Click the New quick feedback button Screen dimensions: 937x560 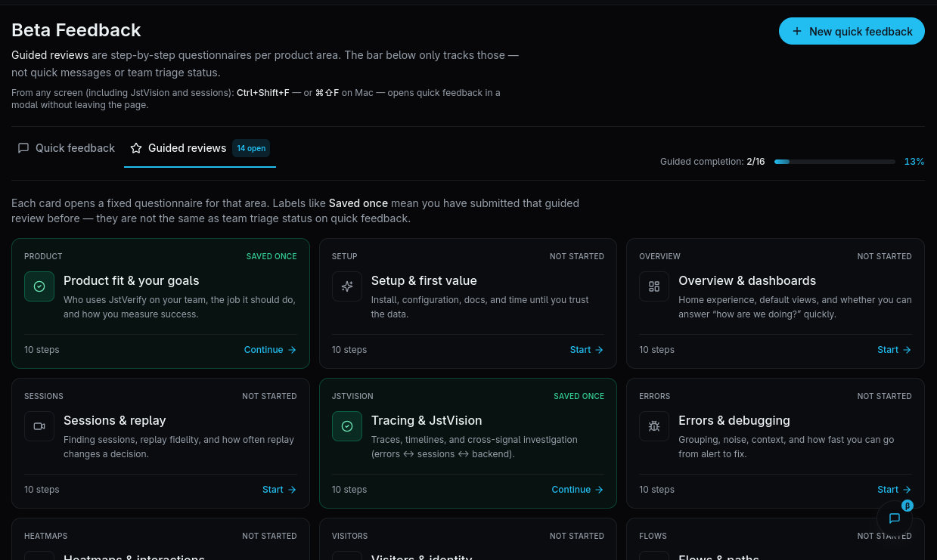852,31
